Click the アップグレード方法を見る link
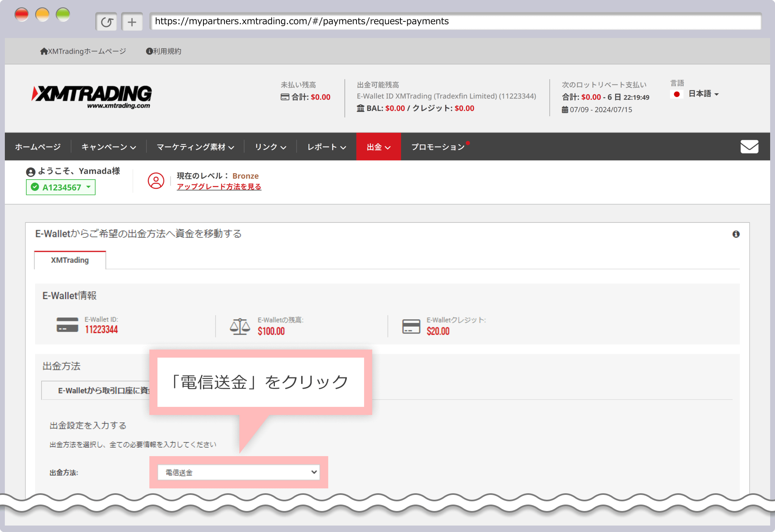 (219, 186)
